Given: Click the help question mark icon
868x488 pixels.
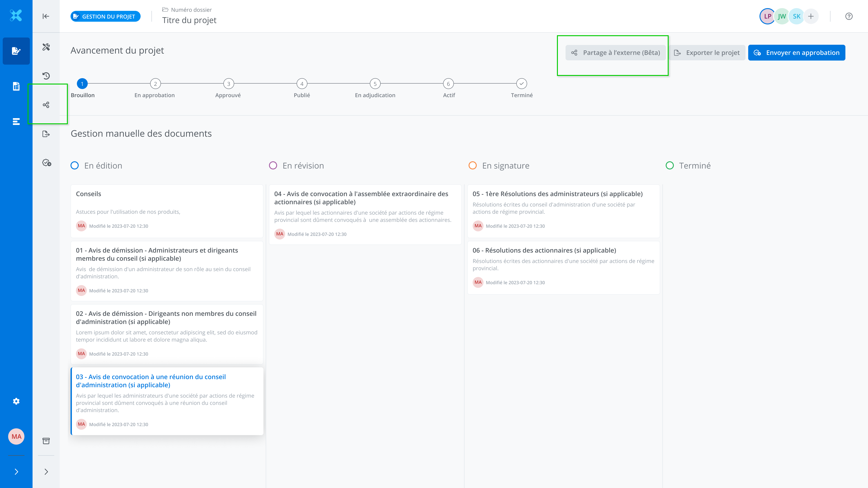Looking at the screenshot, I should (849, 16).
